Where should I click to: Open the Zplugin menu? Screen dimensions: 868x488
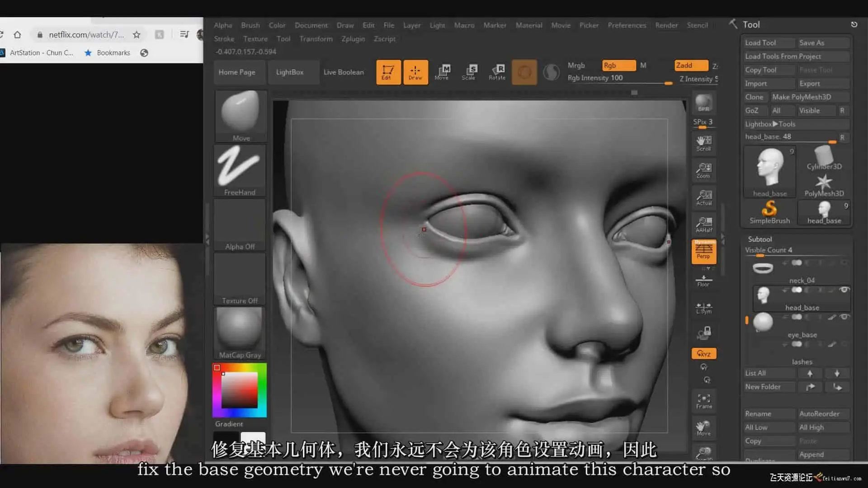(353, 39)
